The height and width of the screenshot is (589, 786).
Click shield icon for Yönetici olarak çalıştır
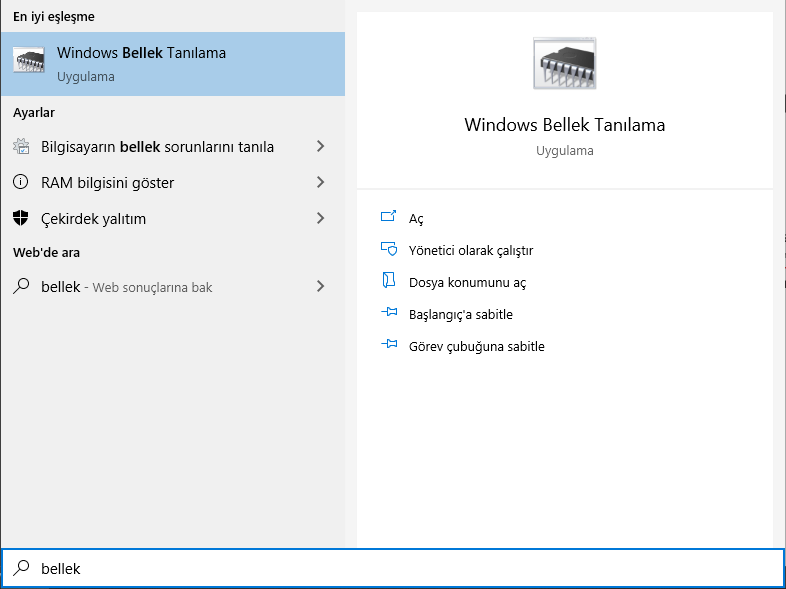(x=389, y=249)
